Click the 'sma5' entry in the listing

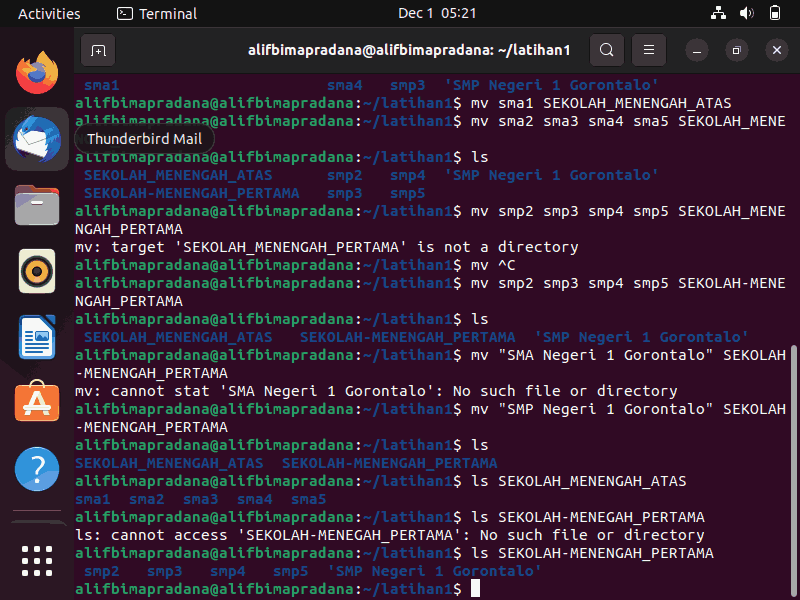pos(308,499)
